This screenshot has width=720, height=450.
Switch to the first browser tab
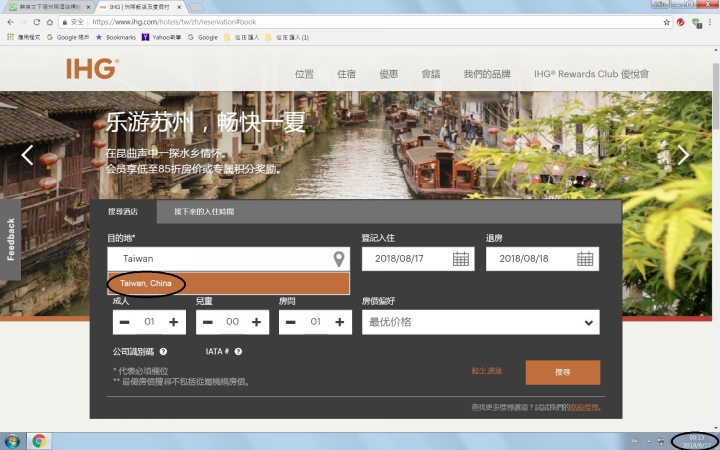point(50,7)
